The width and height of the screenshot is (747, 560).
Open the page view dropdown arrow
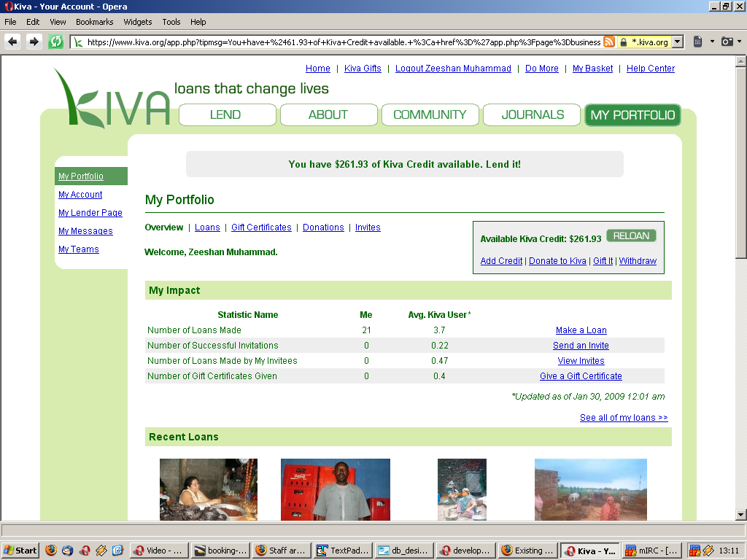click(712, 42)
